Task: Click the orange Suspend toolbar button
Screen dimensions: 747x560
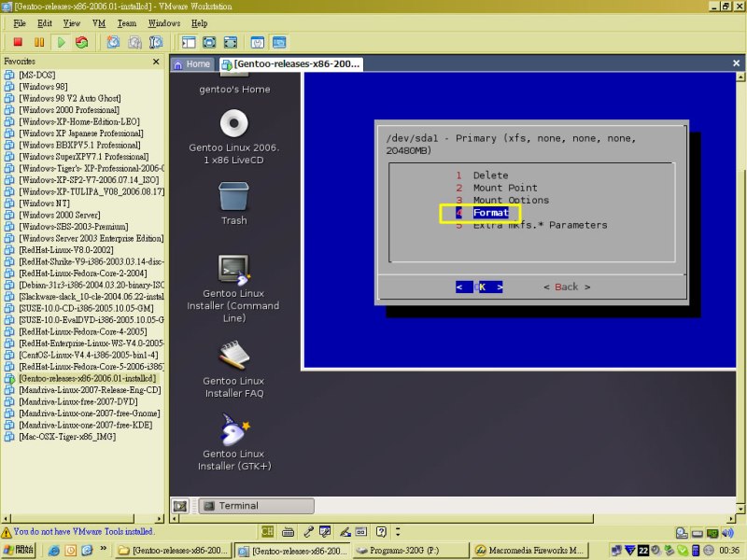Action: [x=39, y=42]
